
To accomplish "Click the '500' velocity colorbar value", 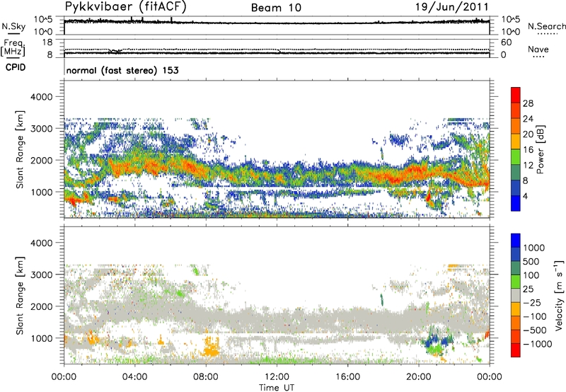I will [533, 262].
